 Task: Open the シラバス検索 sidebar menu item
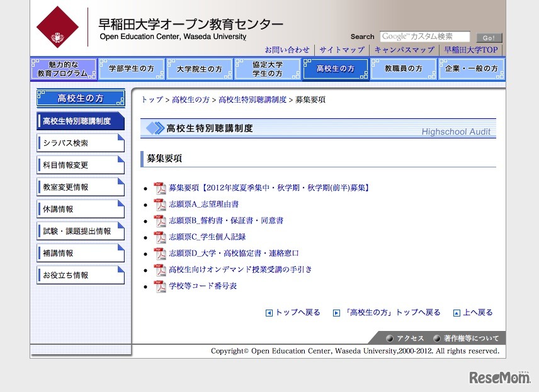coord(80,142)
